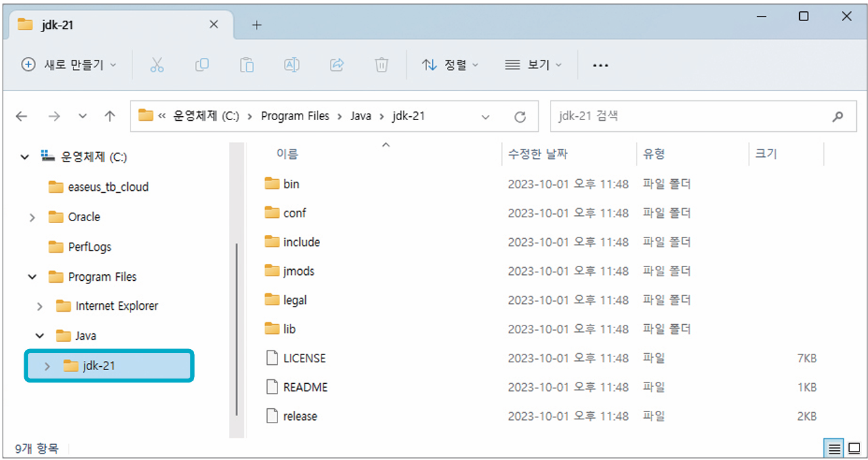Viewport: 868px width, 460px height.
Task: Select the Rename icon
Action: pos(291,64)
